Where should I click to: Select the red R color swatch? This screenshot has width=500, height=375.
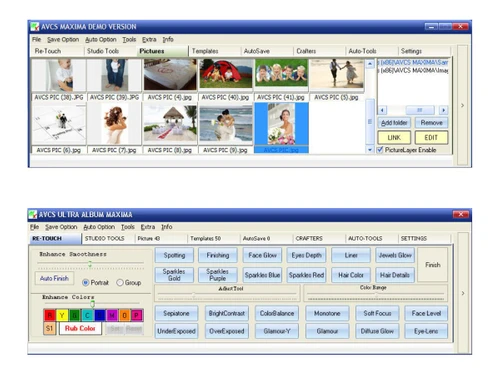pyautogui.click(x=50, y=315)
